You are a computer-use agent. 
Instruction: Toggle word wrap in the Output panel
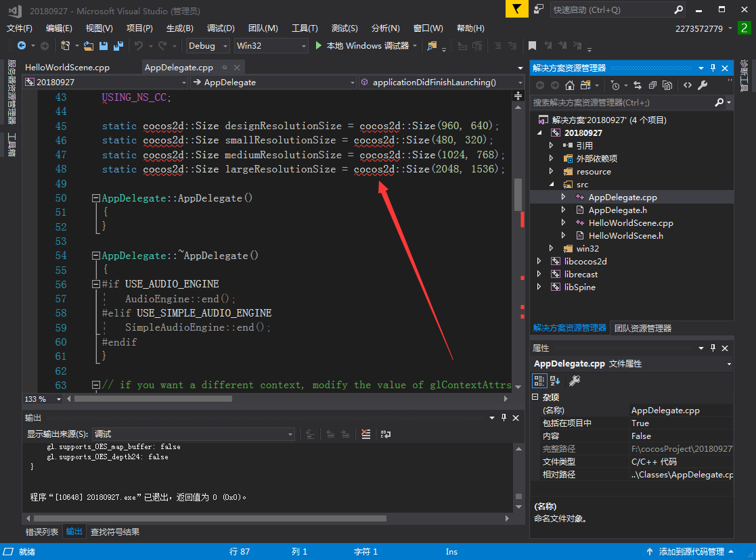(x=385, y=434)
